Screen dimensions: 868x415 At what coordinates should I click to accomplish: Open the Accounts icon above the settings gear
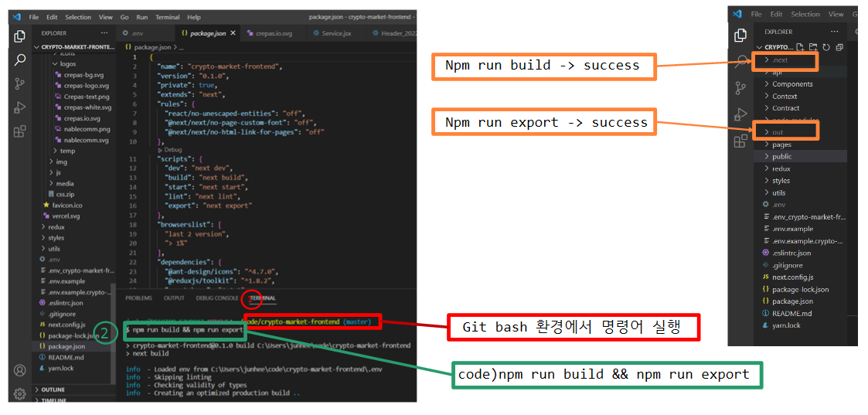(20, 370)
